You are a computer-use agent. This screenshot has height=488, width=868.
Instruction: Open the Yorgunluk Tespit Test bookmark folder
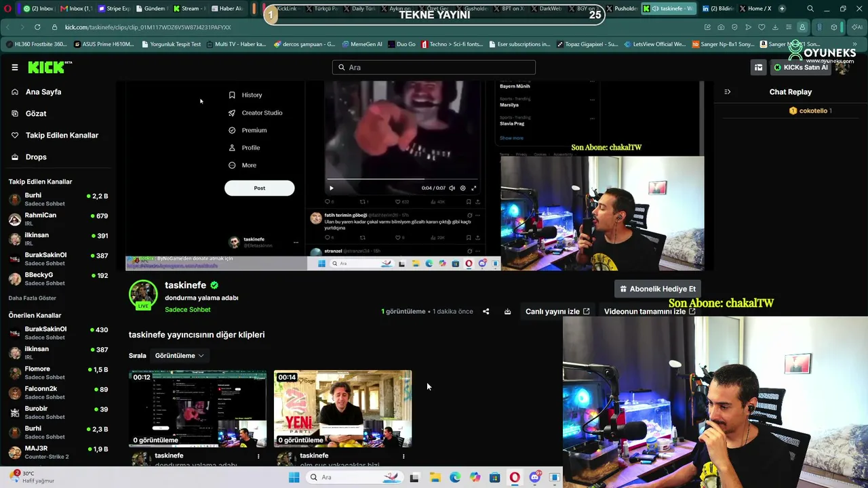pyautogui.click(x=171, y=44)
